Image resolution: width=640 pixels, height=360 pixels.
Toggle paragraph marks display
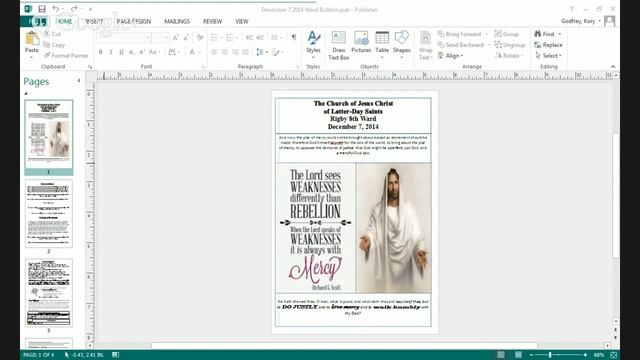(294, 38)
